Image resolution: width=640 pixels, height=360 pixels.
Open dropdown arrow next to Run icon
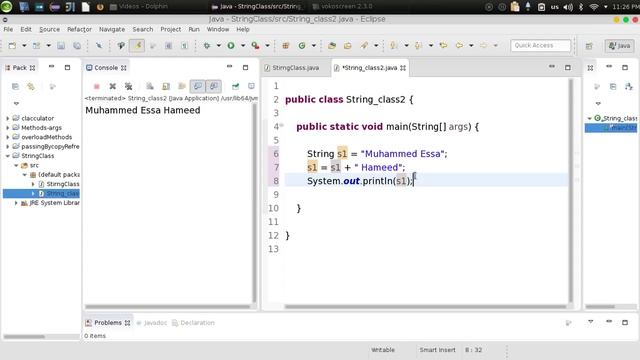243,46
